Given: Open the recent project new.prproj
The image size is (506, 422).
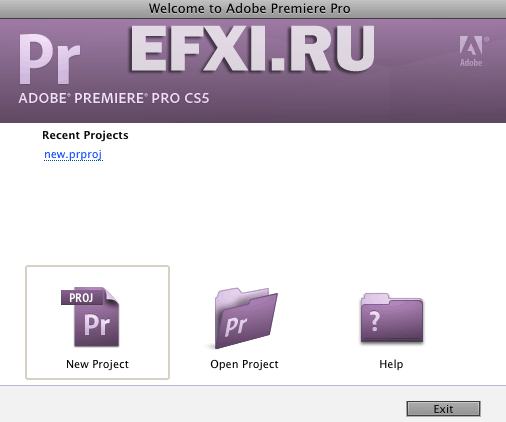Looking at the screenshot, I should 73,154.
